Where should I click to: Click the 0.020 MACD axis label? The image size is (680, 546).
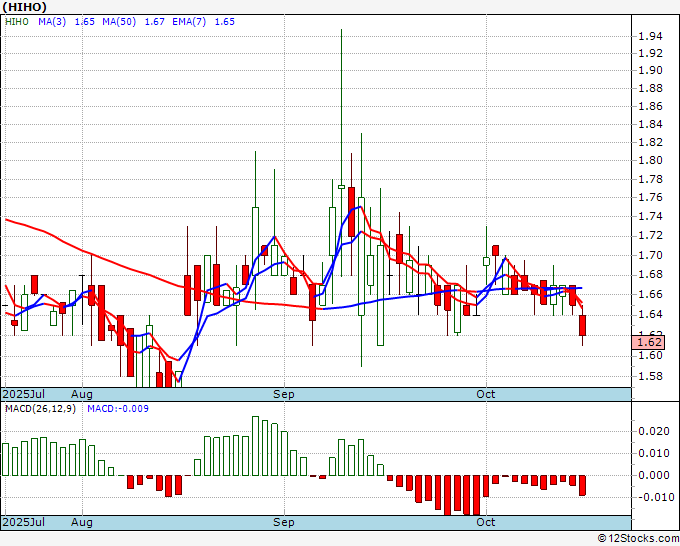pos(653,431)
